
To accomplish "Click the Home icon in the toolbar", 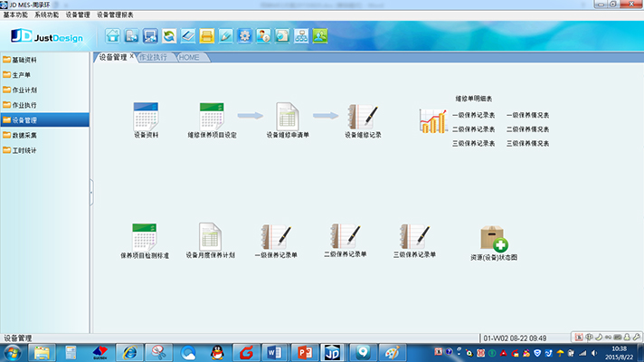I will [113, 36].
